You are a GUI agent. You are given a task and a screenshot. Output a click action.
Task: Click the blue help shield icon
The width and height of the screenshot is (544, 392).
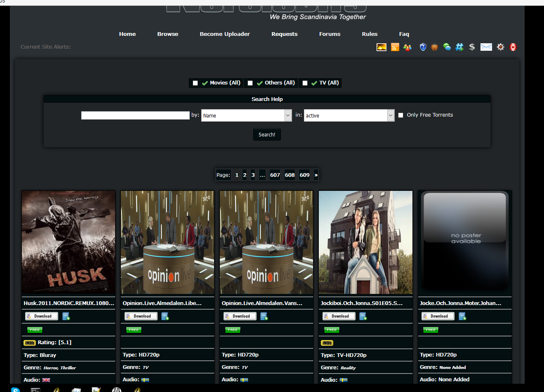[x=423, y=47]
